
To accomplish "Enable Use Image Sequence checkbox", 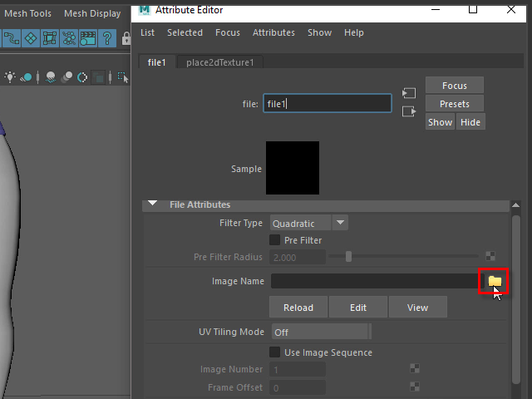I will [x=275, y=352].
